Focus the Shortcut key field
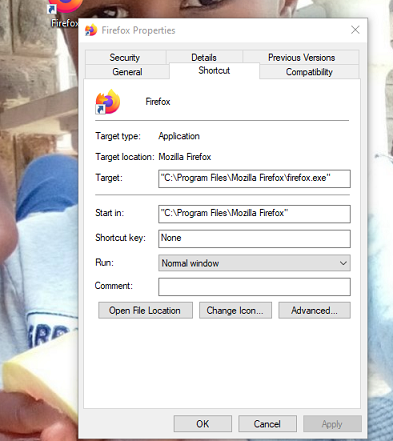The image size is (393, 441). coord(254,239)
